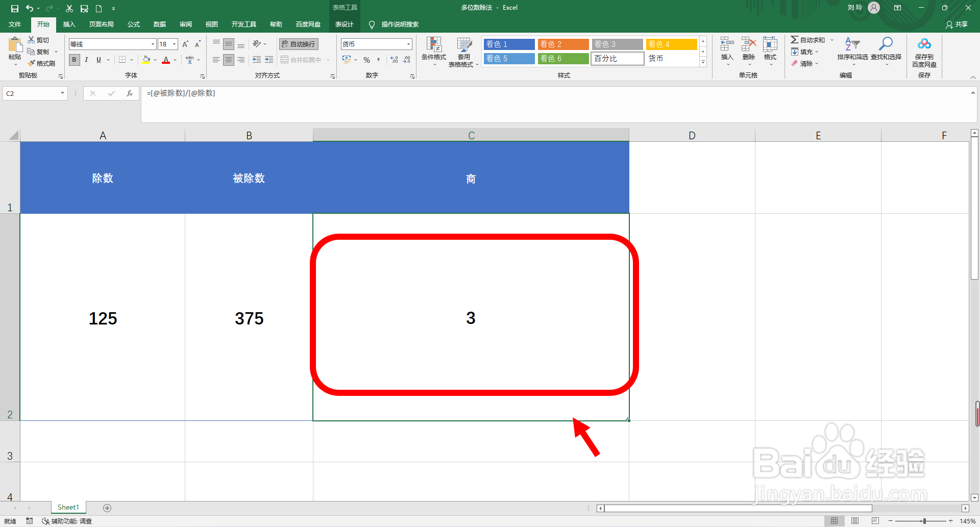Open AutoSum (自动求和) dropdown arrow
The height and width of the screenshot is (527, 980).
[832, 40]
